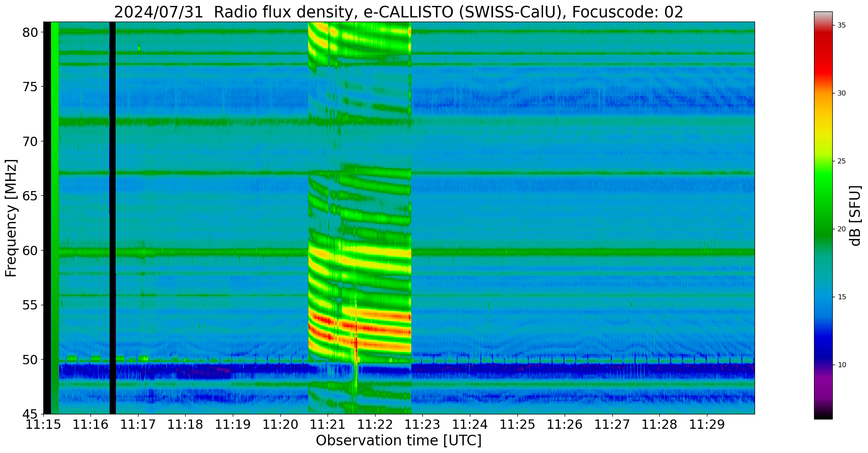The width and height of the screenshot is (868, 453).
Task: Select the 75 tick on the frequency axis
Action: pos(30,87)
